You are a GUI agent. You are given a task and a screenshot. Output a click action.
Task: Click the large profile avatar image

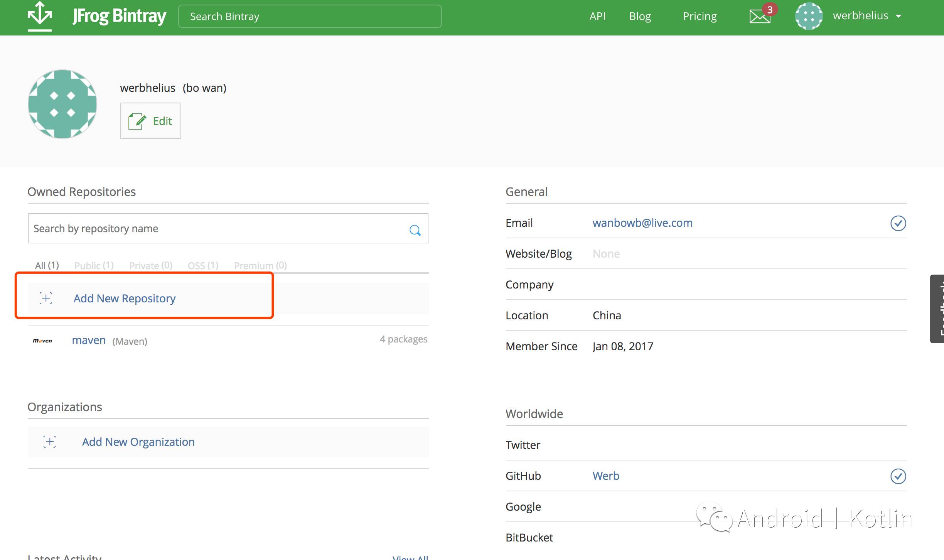(x=62, y=104)
